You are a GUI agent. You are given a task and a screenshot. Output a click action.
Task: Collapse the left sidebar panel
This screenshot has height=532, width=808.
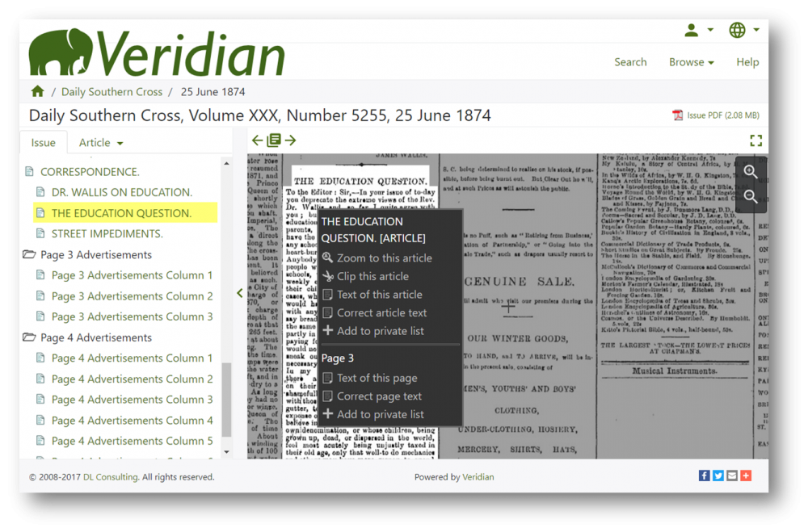point(240,293)
